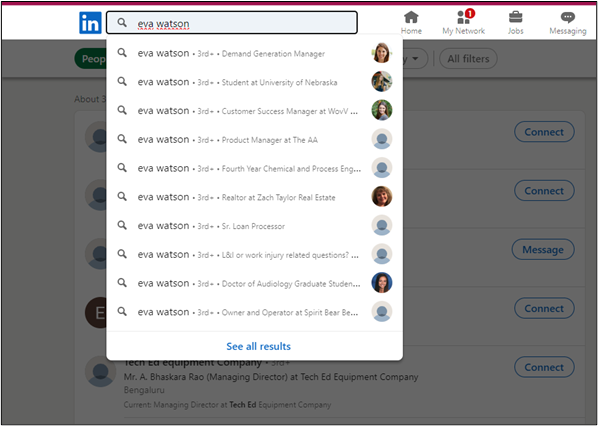Click the first Connect button in results
Viewport: 598px width, 426px height.
[544, 132]
